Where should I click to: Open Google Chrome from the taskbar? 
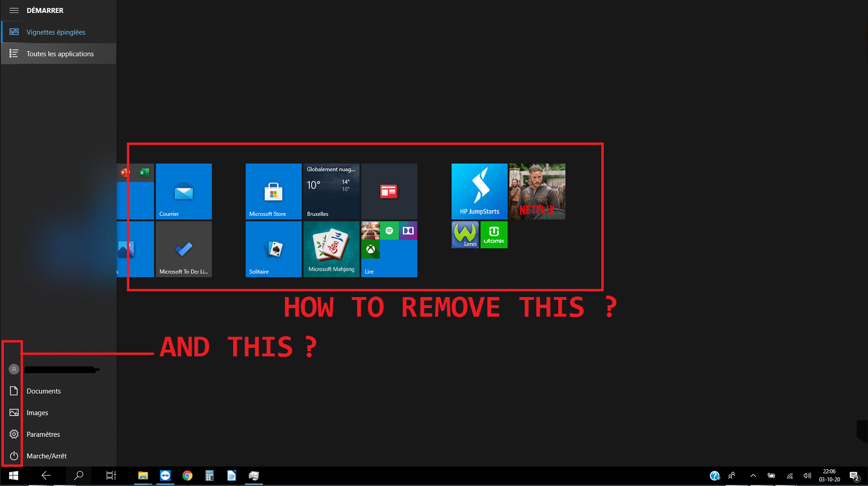click(187, 475)
